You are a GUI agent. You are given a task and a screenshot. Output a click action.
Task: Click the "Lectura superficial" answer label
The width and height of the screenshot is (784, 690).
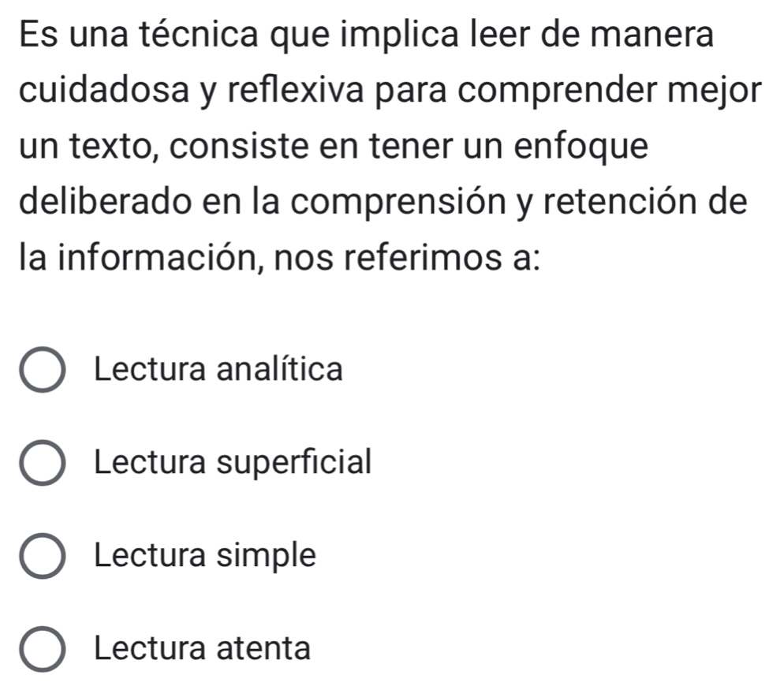232,462
